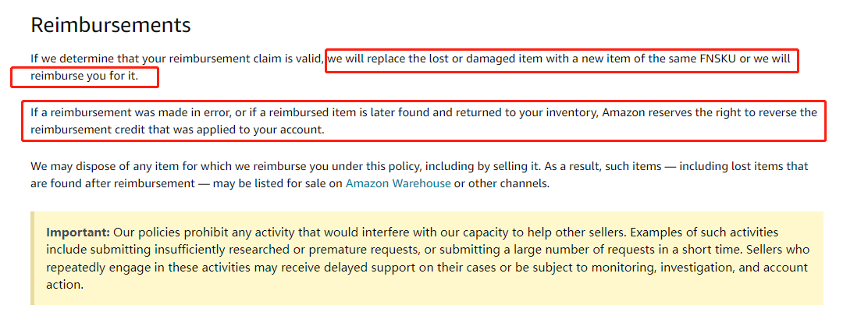Click 'Sellers who' at end of notice line
This screenshot has width=868, height=323.
778,250
